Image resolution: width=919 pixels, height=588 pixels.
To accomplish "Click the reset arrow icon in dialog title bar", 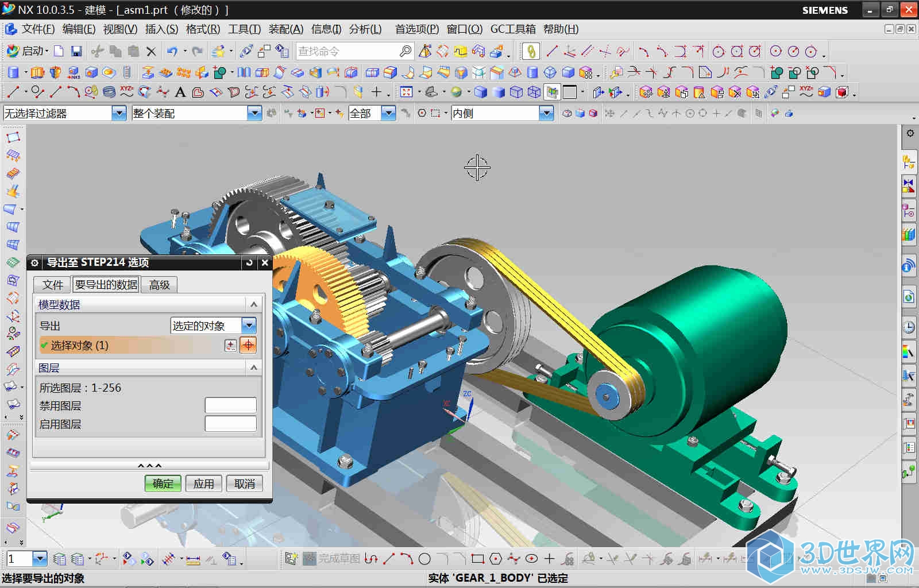I will click(x=249, y=262).
